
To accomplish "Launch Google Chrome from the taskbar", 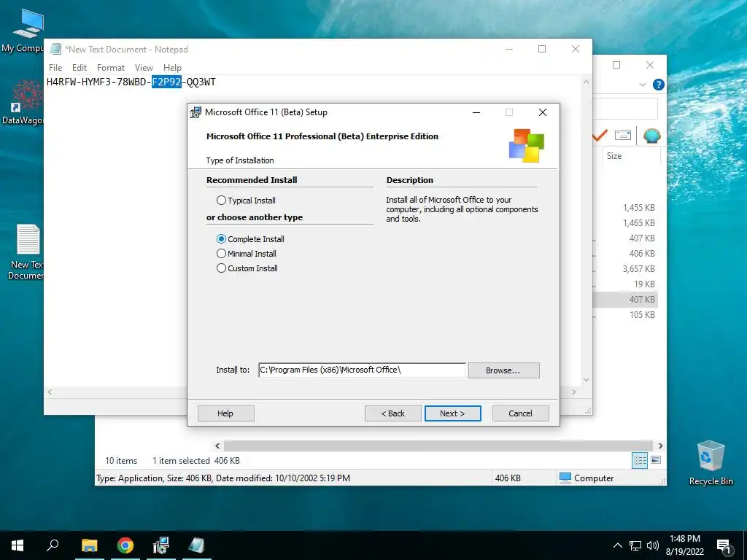I will (x=125, y=545).
